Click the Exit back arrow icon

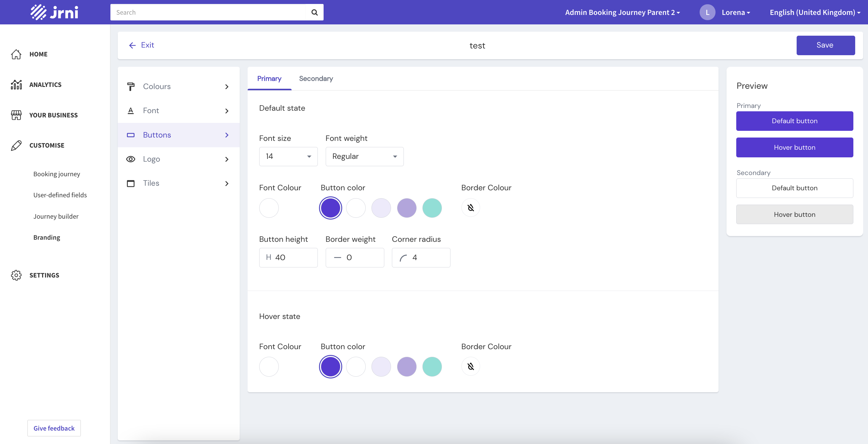coord(132,45)
